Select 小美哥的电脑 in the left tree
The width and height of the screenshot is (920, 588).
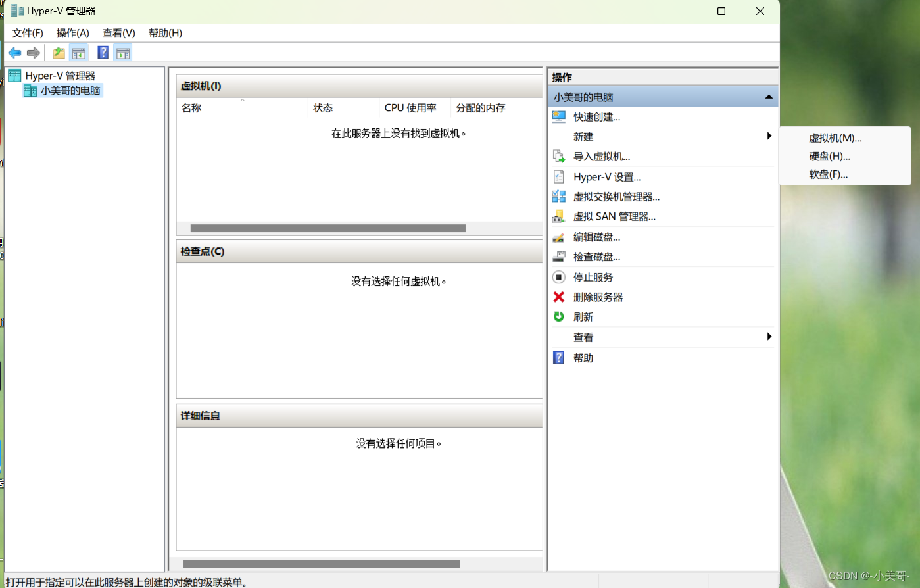pyautogui.click(x=70, y=90)
